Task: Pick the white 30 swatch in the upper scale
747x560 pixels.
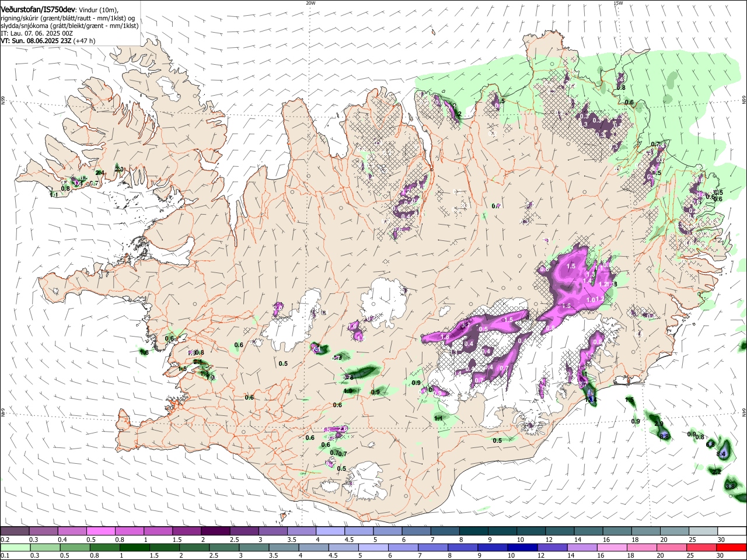Action: pyautogui.click(x=732, y=531)
